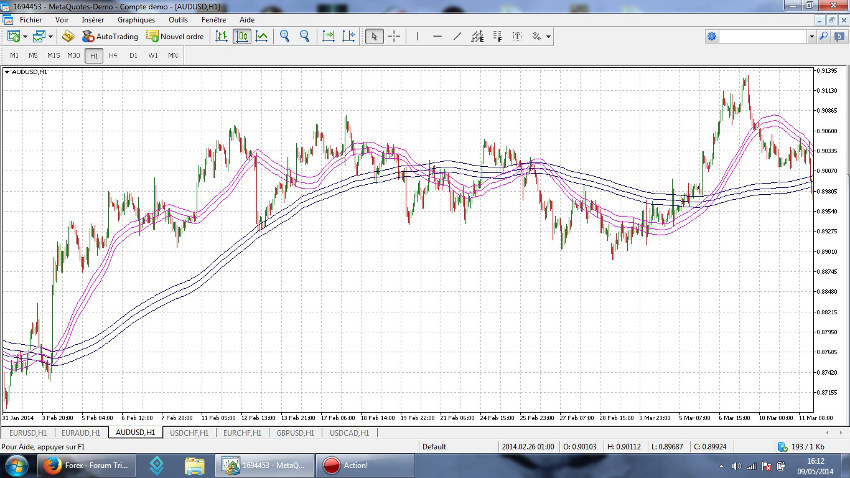Image resolution: width=850 pixels, height=478 pixels.
Task: Enable chart auto scroll icon
Action: [x=329, y=36]
